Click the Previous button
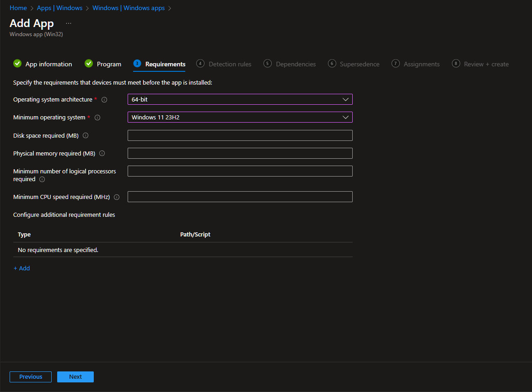Viewport: 532px width, 392px height. tap(31, 377)
